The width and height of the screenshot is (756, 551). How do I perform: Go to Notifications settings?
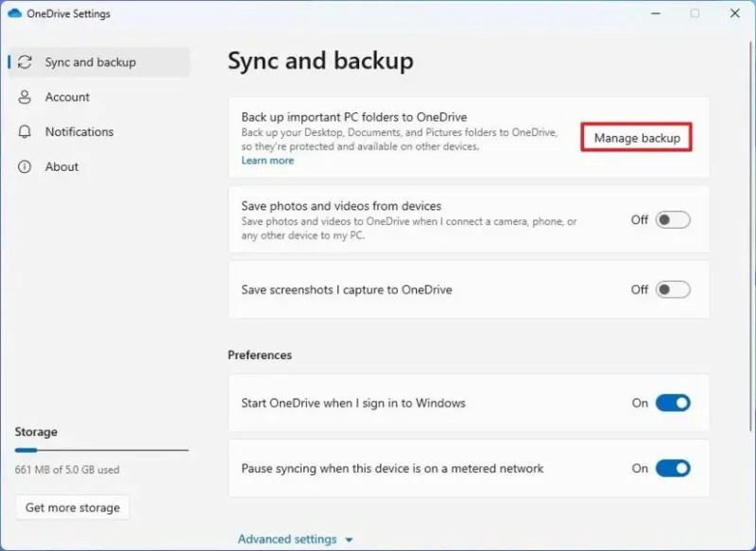pyautogui.click(x=99, y=131)
